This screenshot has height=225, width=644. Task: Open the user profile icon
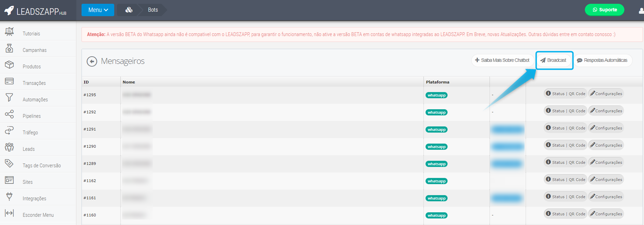(641, 11)
